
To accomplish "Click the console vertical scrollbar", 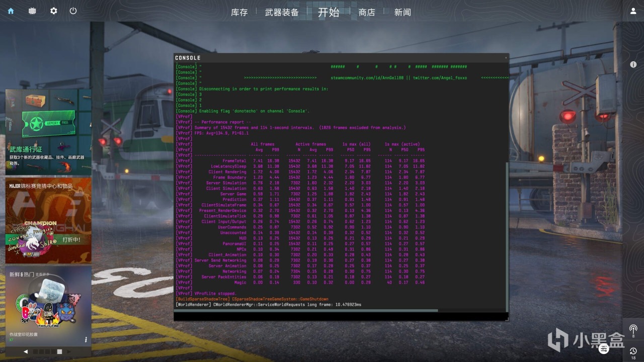I will [506, 236].
